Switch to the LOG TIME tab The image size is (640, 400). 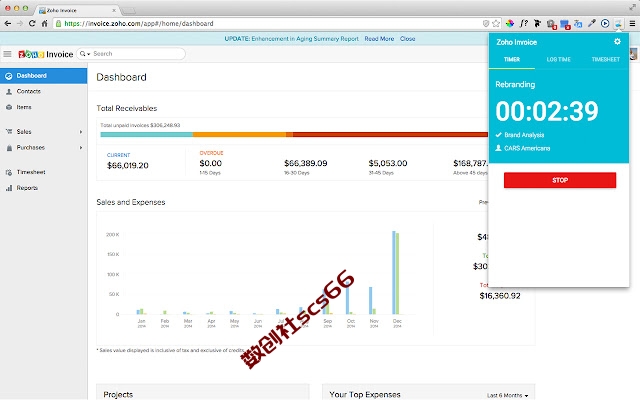point(559,60)
